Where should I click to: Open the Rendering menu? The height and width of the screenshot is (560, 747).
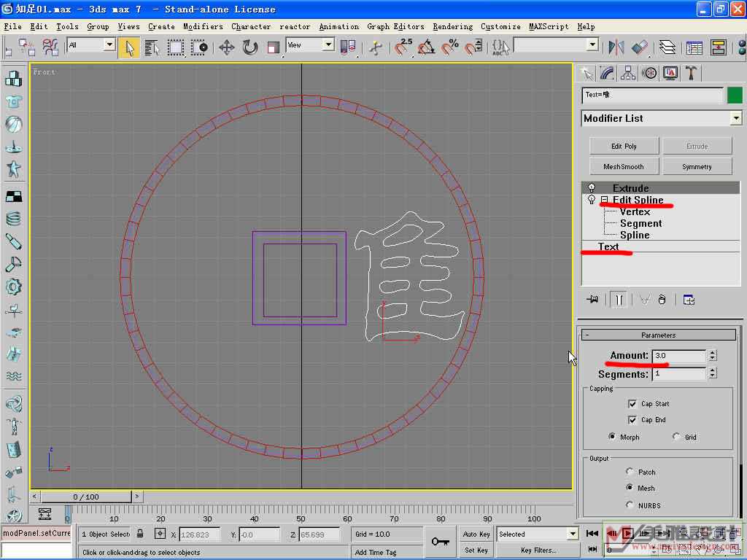452,26
